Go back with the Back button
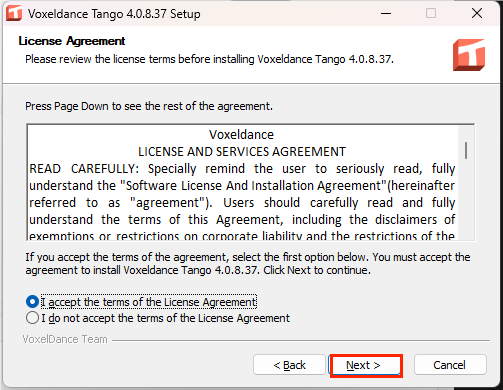503x390 pixels. tap(289, 365)
